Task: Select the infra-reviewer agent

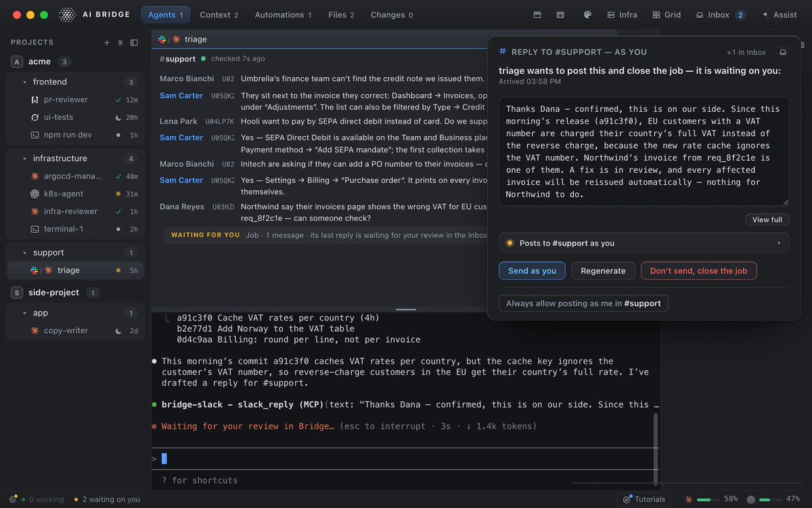Action: (75, 211)
